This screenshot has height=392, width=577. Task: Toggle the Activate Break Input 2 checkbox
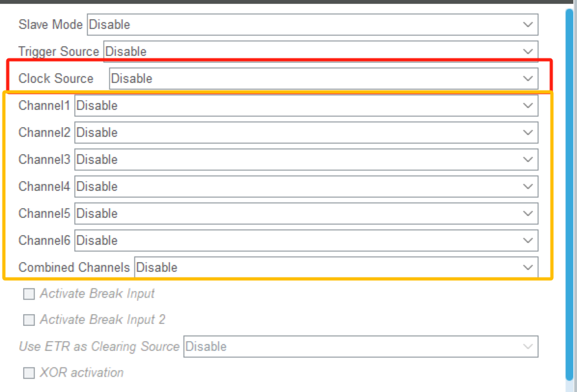coord(29,320)
